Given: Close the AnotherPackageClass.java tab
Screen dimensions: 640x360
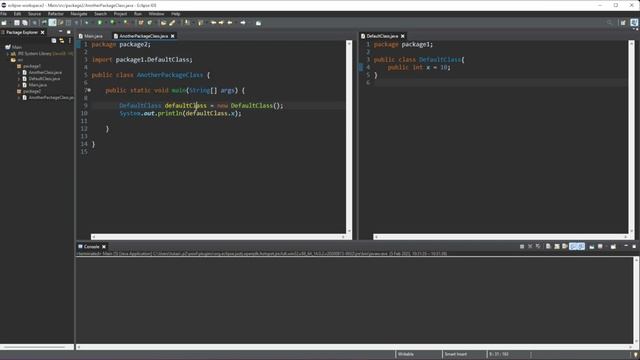Looking at the screenshot, I should pyautogui.click(x=173, y=36).
